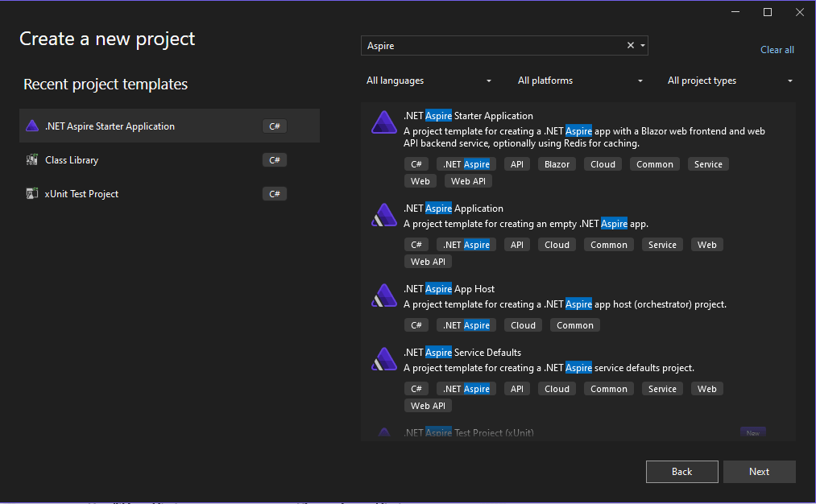Click the Web tag under .NET Aspire Application

point(706,245)
